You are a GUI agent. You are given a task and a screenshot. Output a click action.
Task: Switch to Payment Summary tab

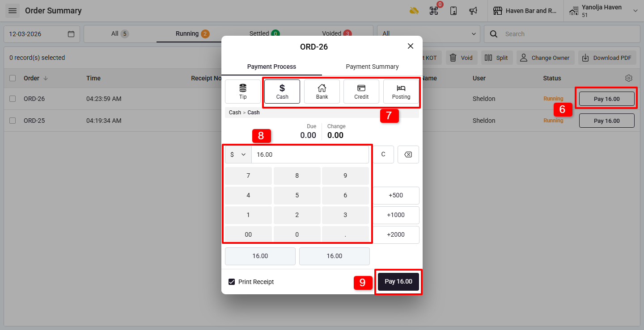tap(372, 67)
